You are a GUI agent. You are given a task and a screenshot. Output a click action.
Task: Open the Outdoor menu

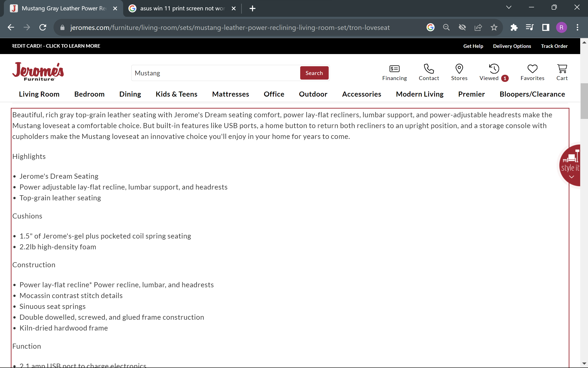click(x=313, y=94)
